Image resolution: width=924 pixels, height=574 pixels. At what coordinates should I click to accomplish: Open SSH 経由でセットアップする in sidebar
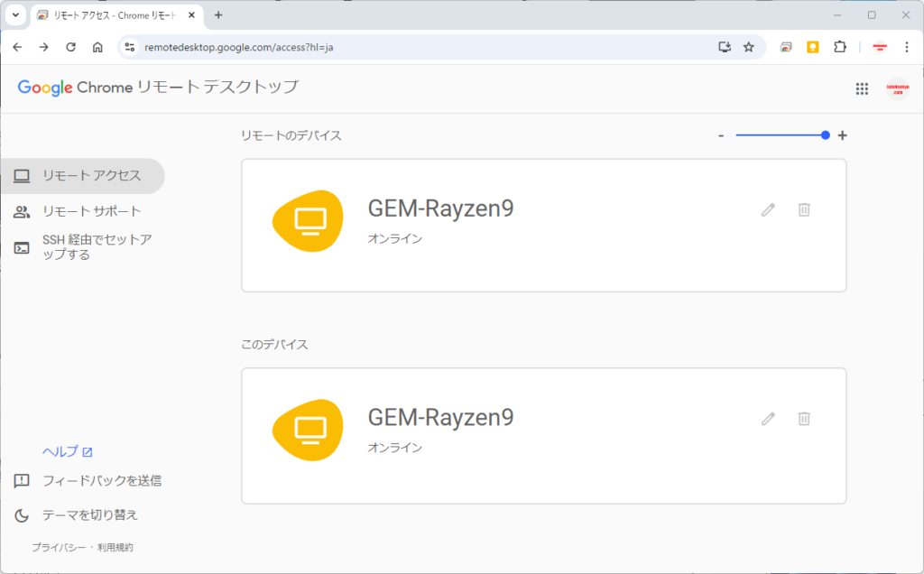tap(96, 246)
